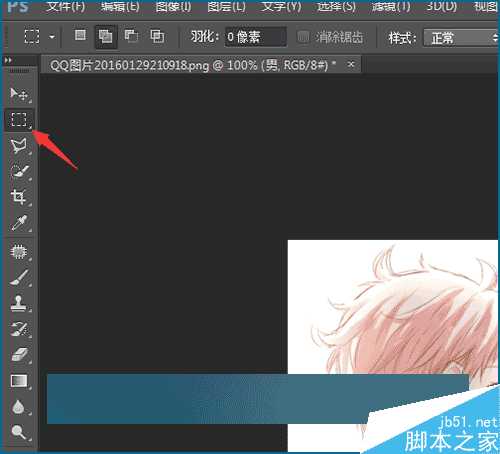
Task: Select the Eyedropper tool
Action: click(19, 223)
